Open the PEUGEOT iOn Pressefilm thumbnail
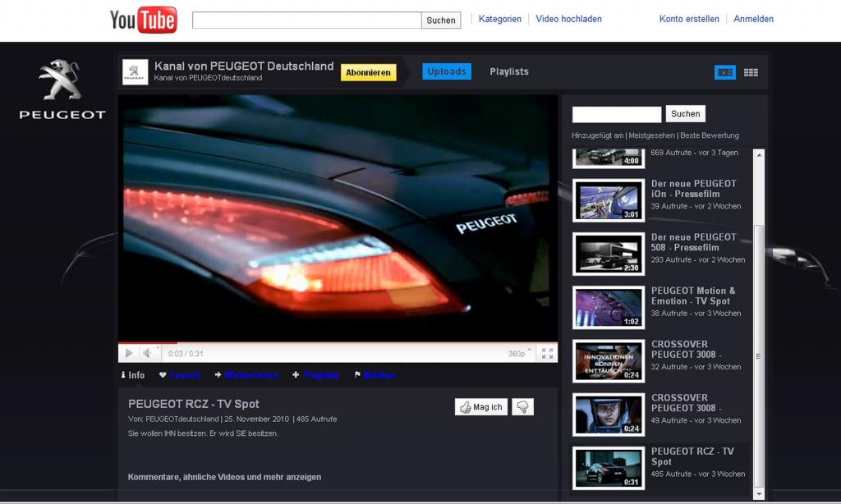 click(609, 200)
